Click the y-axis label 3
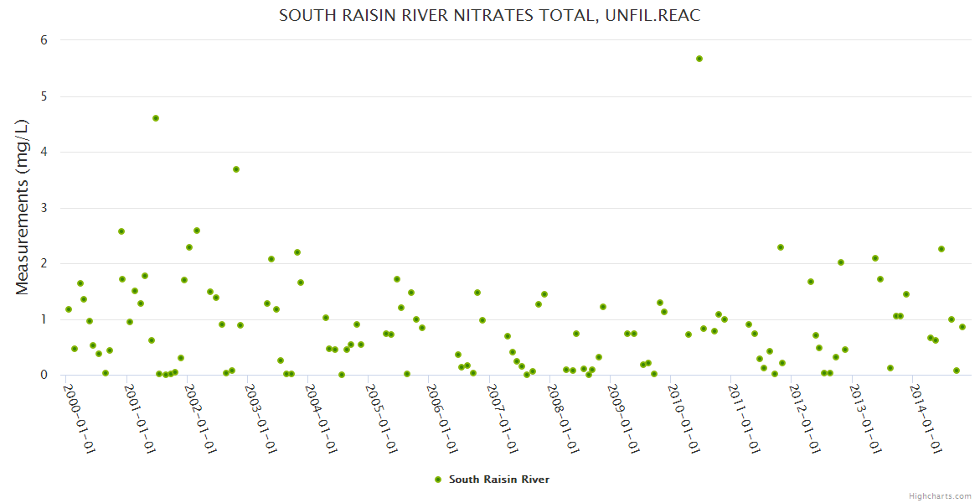This screenshot has width=980, height=503. (44, 208)
